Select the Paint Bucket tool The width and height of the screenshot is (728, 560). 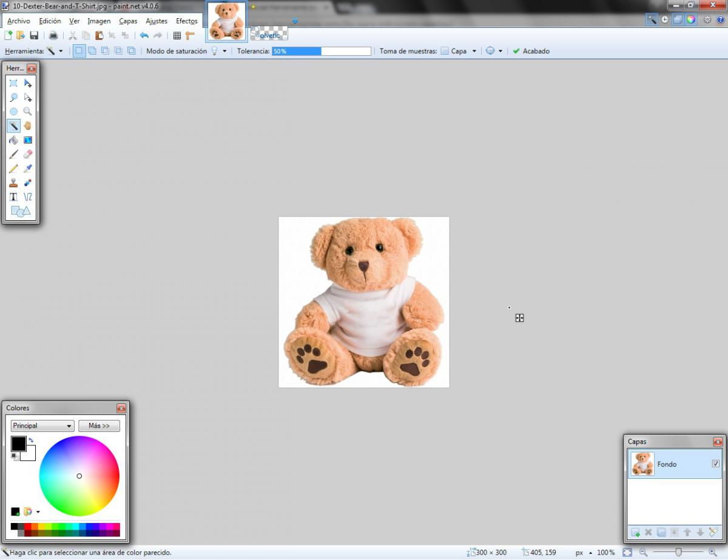point(13,140)
